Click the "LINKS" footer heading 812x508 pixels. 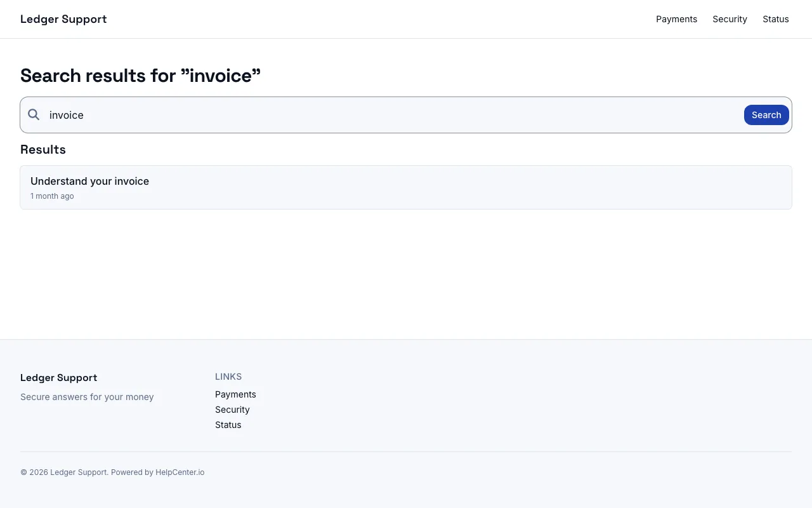point(228,377)
